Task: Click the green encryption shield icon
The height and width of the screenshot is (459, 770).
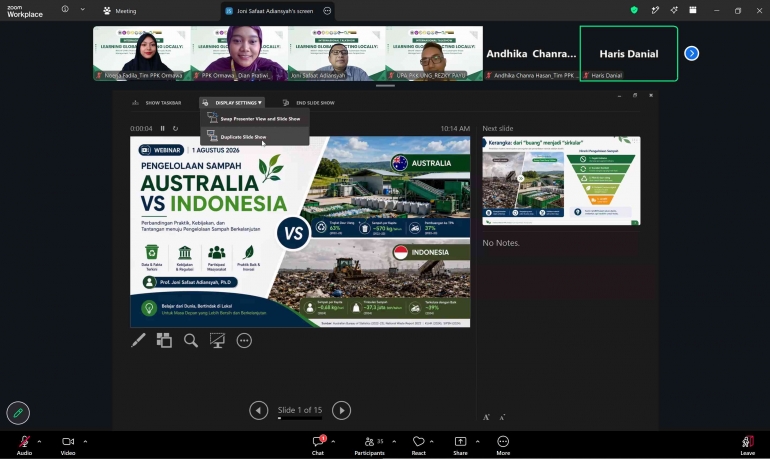Action: pyautogui.click(x=634, y=10)
